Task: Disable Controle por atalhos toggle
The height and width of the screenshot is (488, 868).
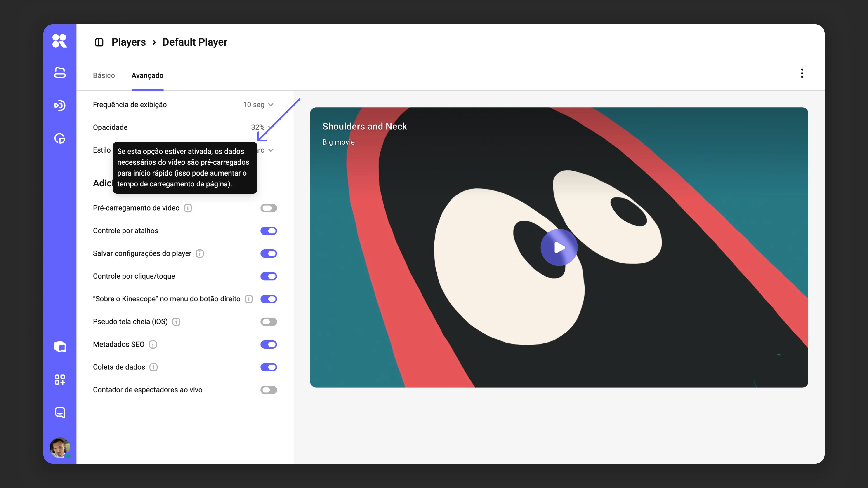Action: (x=269, y=231)
